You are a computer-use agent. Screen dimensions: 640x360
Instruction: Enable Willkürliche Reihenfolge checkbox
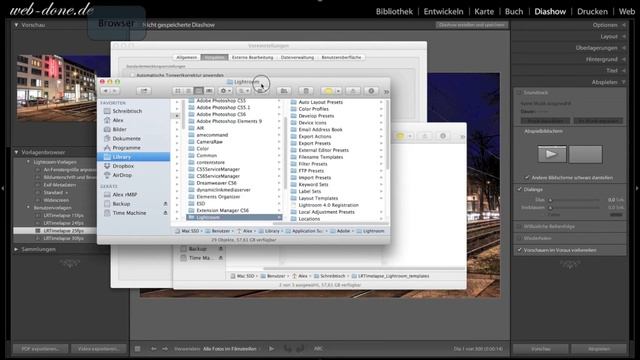pos(519,226)
